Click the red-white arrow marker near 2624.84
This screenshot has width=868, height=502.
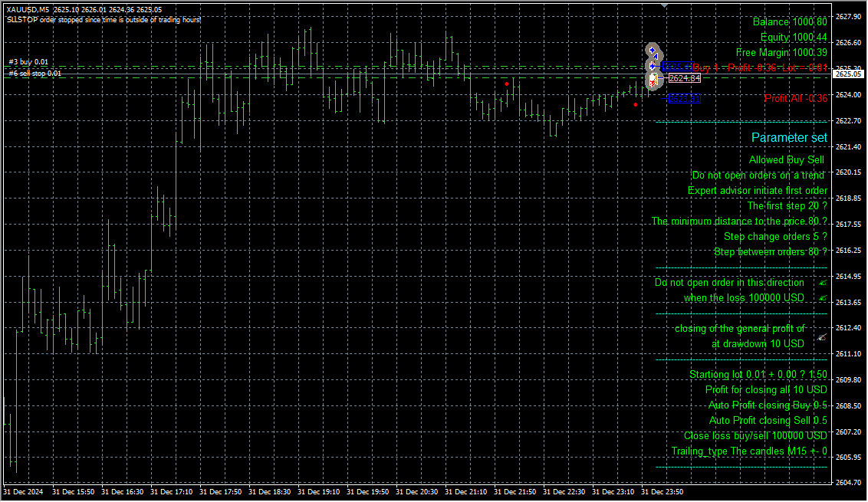tap(653, 80)
